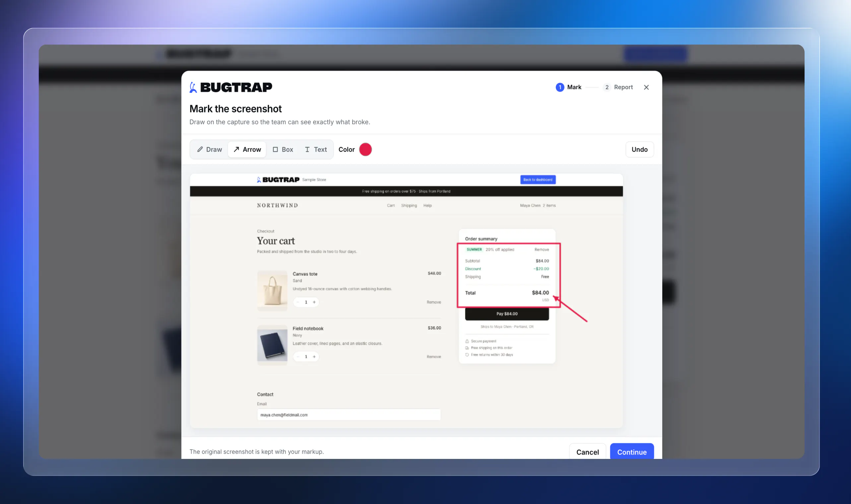Click the 'Mark the screenshot' heading

coord(235,109)
